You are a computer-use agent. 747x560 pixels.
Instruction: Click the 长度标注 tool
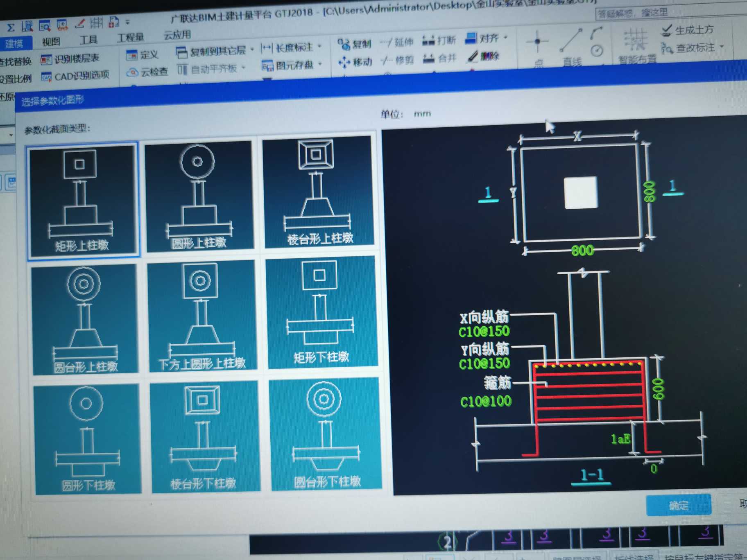[x=287, y=48]
